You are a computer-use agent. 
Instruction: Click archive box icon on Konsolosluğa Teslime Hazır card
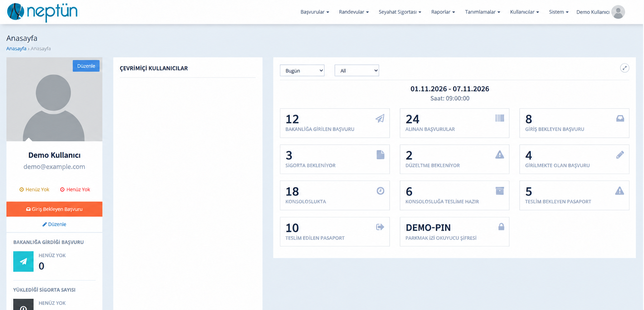500,191
